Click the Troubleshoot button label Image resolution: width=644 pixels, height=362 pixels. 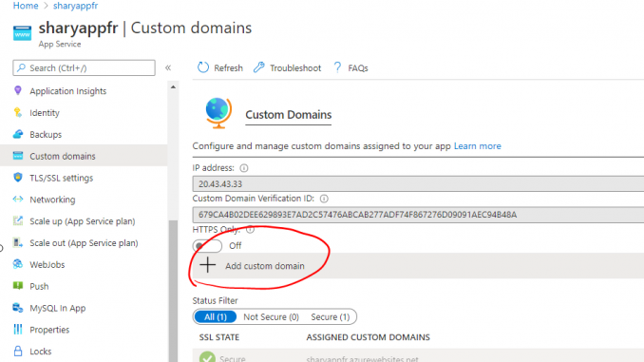pos(295,67)
